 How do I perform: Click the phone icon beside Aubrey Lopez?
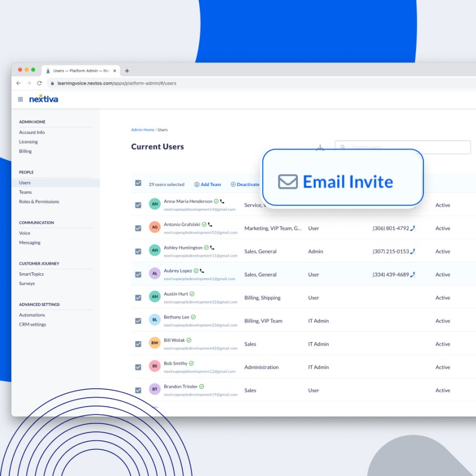coord(202,271)
